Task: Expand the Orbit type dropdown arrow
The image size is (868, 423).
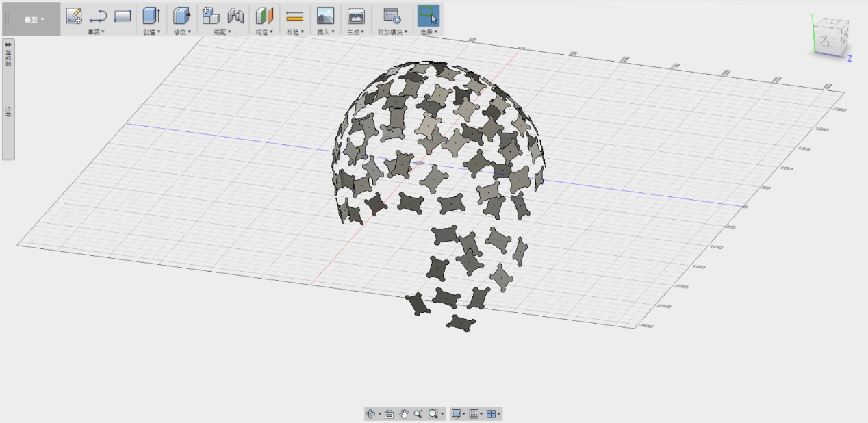Action: click(379, 414)
